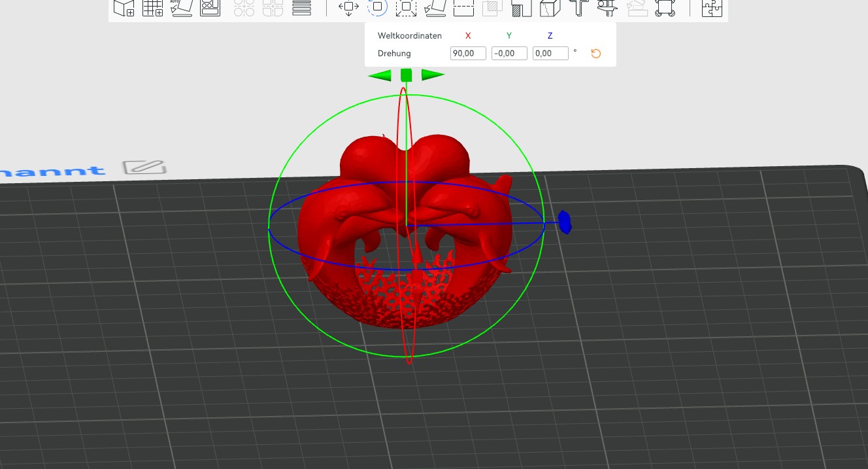Select the Assemble tool icon
Image resolution: width=868 pixels, height=469 pixels.
tap(665, 8)
